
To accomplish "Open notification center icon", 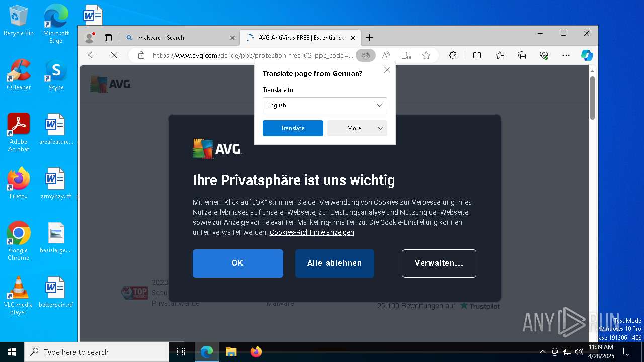I will tap(627, 352).
